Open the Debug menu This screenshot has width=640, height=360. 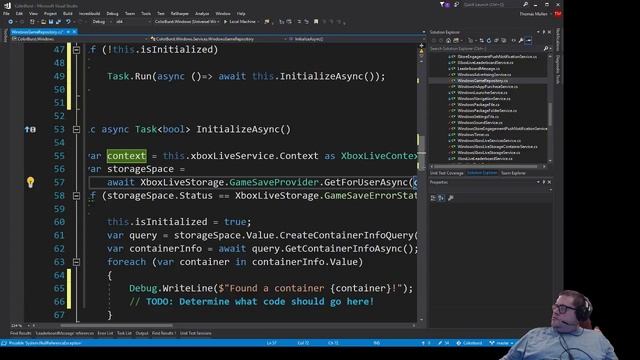point(112,13)
